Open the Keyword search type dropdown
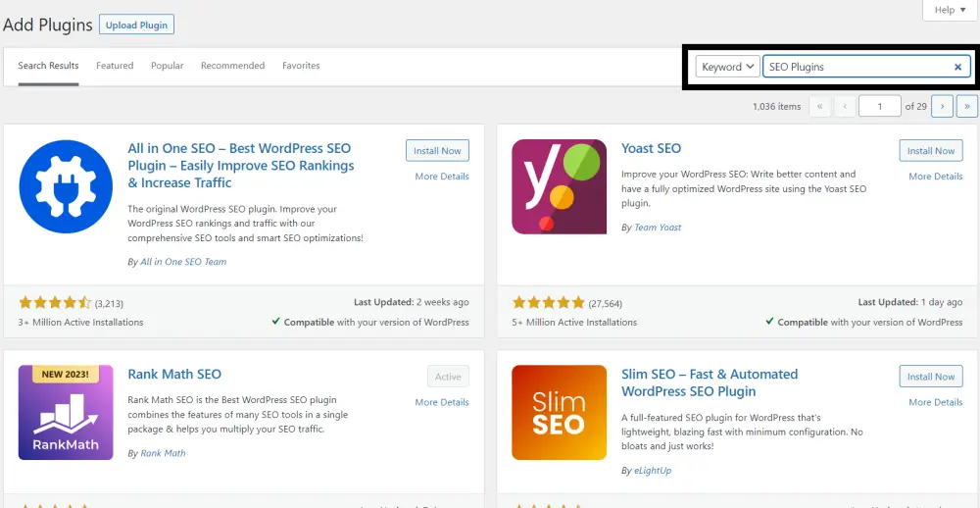The height and width of the screenshot is (508, 980). click(x=727, y=67)
